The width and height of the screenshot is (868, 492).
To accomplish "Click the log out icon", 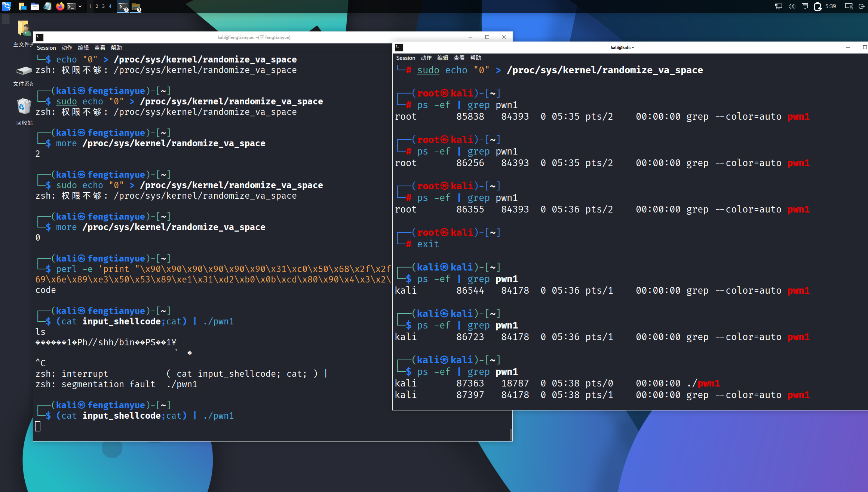I will [862, 6].
